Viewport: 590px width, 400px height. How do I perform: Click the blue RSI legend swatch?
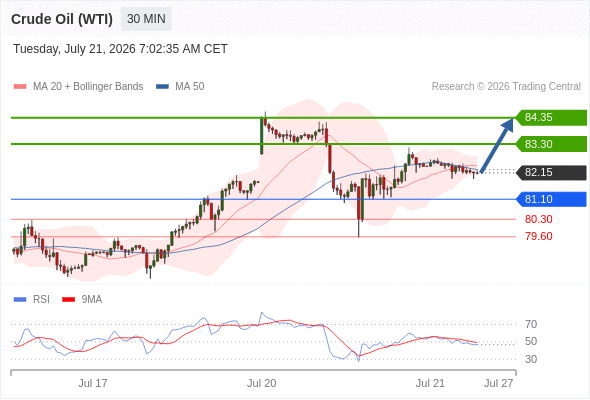(20, 300)
